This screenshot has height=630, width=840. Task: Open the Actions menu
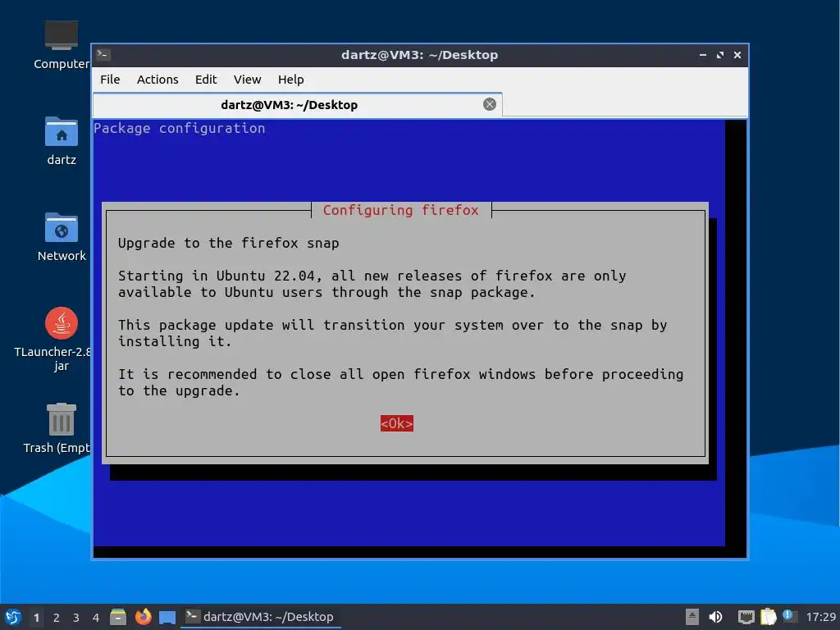pos(157,80)
